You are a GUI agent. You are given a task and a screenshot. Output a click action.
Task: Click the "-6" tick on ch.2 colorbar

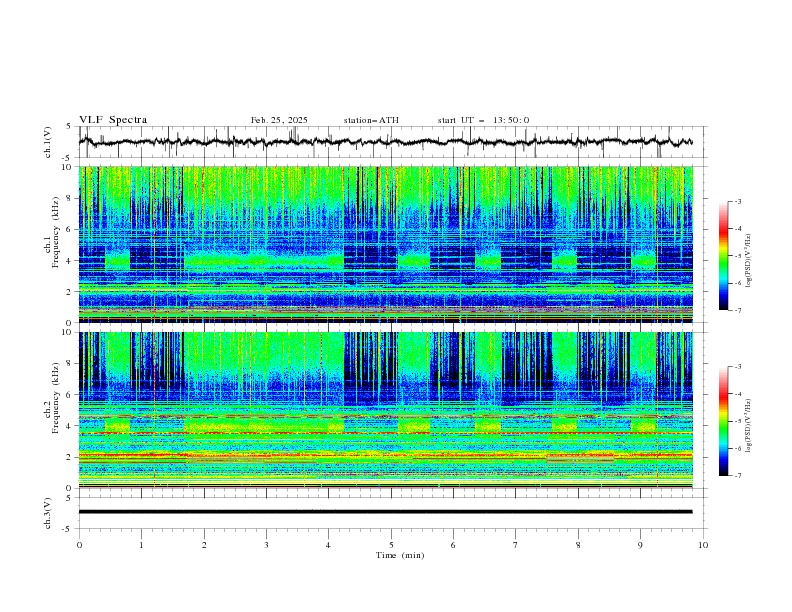(x=737, y=448)
